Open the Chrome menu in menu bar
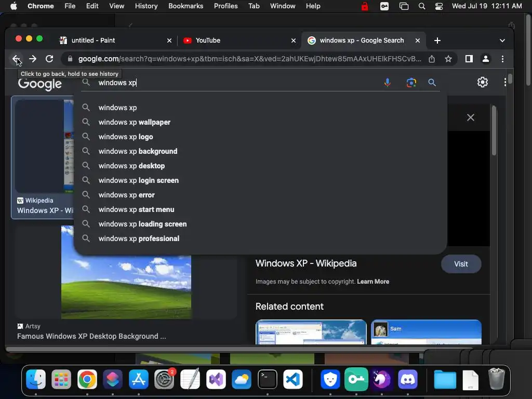The width and height of the screenshot is (532, 399). pyautogui.click(x=41, y=6)
